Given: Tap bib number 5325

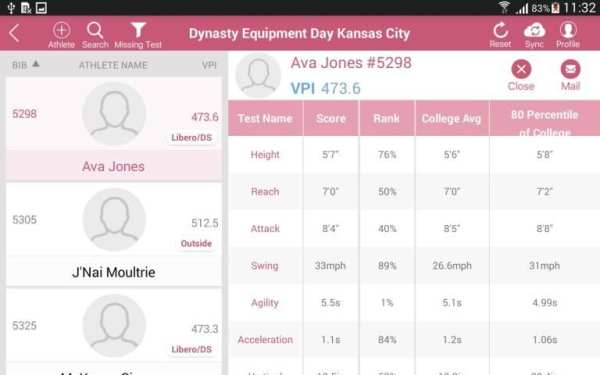Looking at the screenshot, I should [24, 326].
